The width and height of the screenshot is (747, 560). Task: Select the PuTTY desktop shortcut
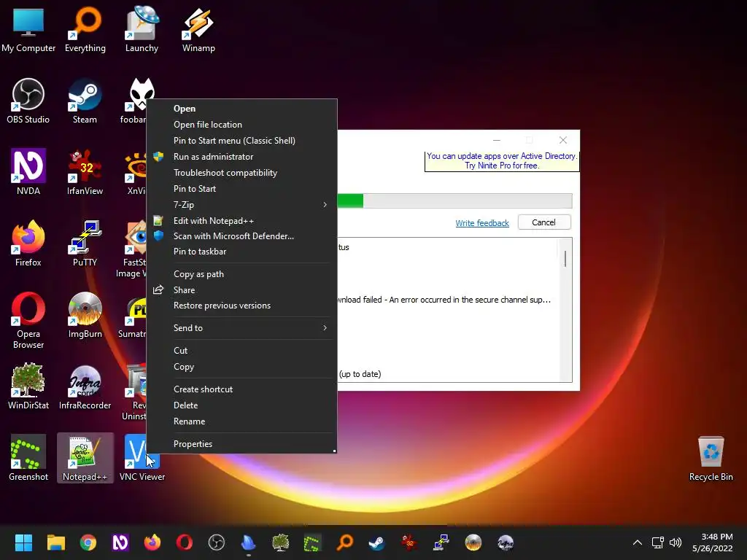point(85,244)
